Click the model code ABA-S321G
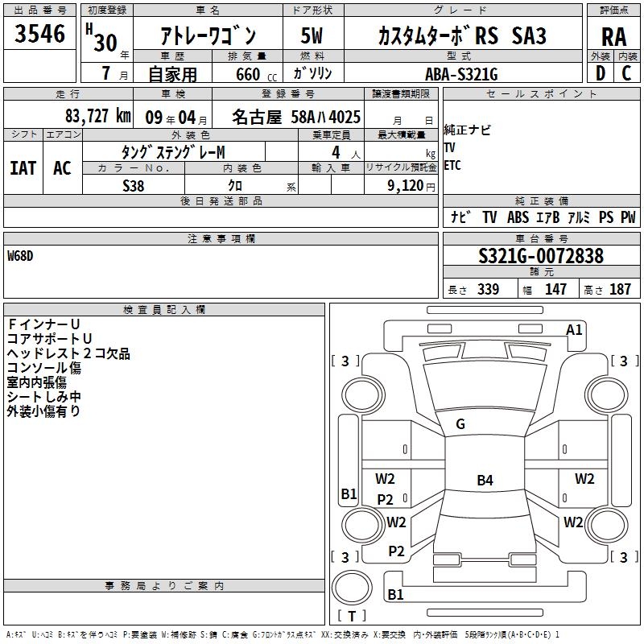Screen dimensions: 644x644 461,74
